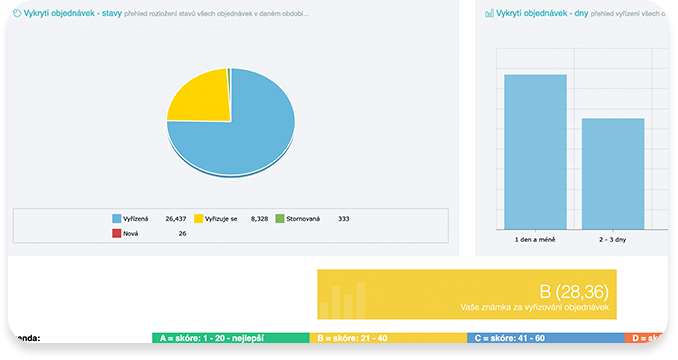The width and height of the screenshot is (678, 360).
Task: Select the Stornovaná legend label
Action: pos(303,219)
